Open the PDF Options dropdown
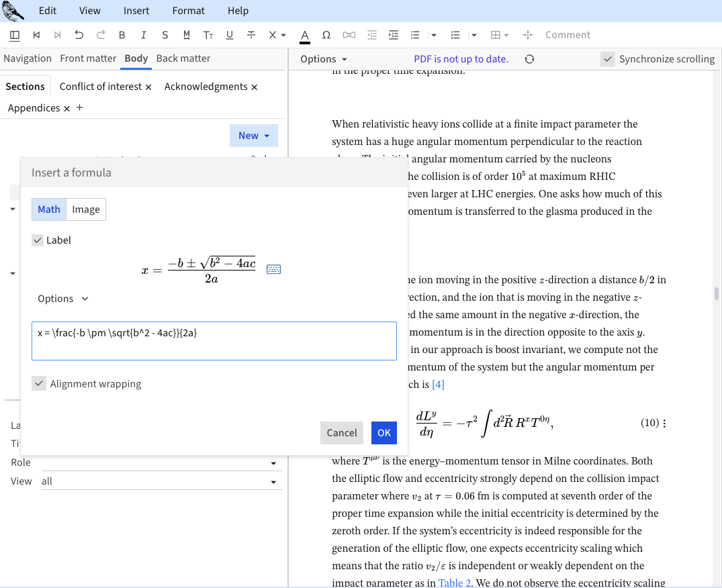The height and width of the screenshot is (588, 722). [324, 59]
